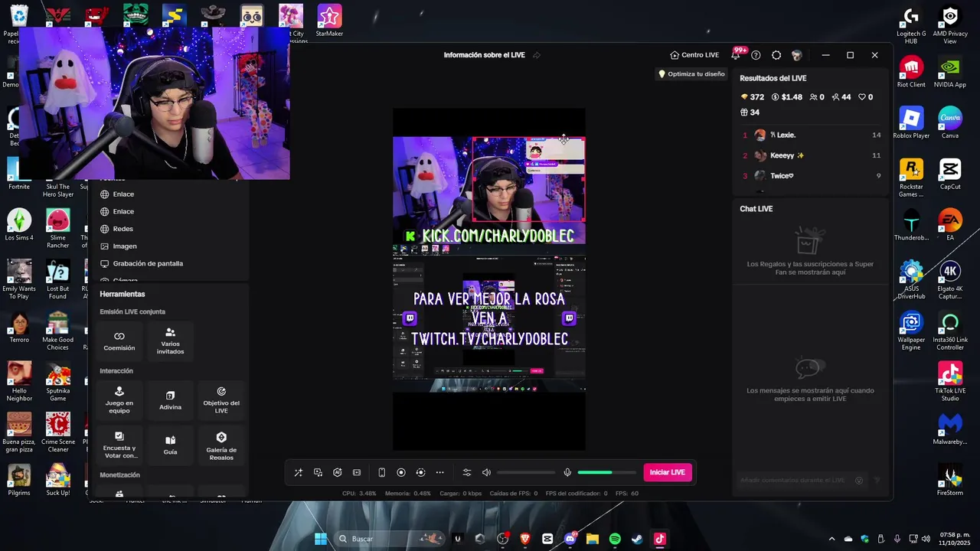Click the Iniciar LIVE button
This screenshot has height=551, width=980.
668,472
